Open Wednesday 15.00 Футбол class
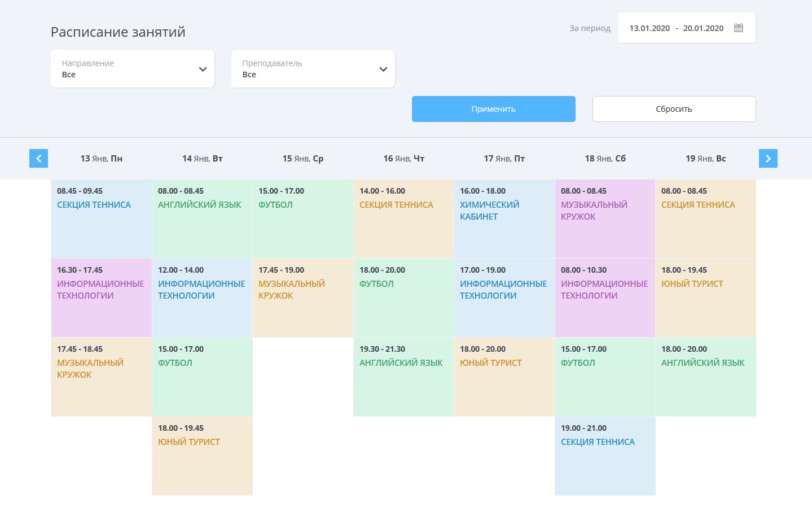812x511 pixels. pos(302,219)
